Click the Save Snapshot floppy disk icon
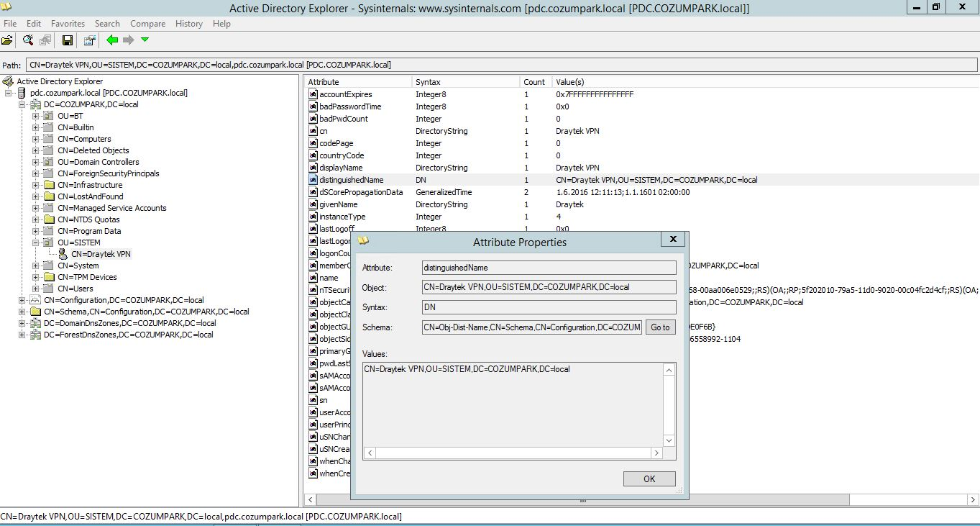Image resolution: width=980 pixels, height=526 pixels. (x=67, y=40)
